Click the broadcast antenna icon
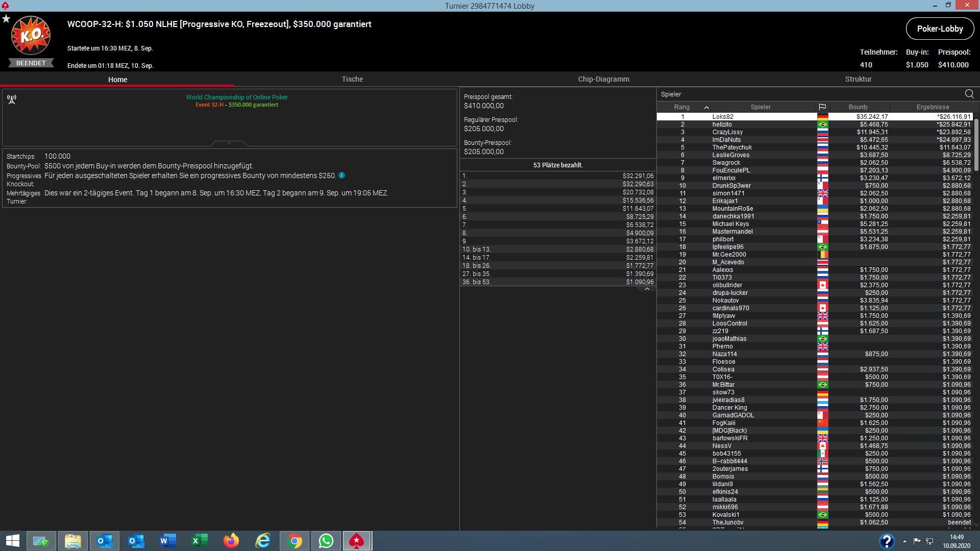The image size is (980, 551). pos(12,99)
